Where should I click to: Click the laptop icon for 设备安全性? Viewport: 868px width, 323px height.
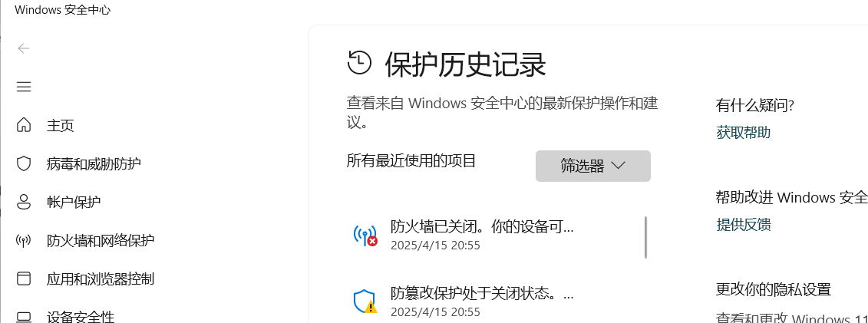coord(23,316)
